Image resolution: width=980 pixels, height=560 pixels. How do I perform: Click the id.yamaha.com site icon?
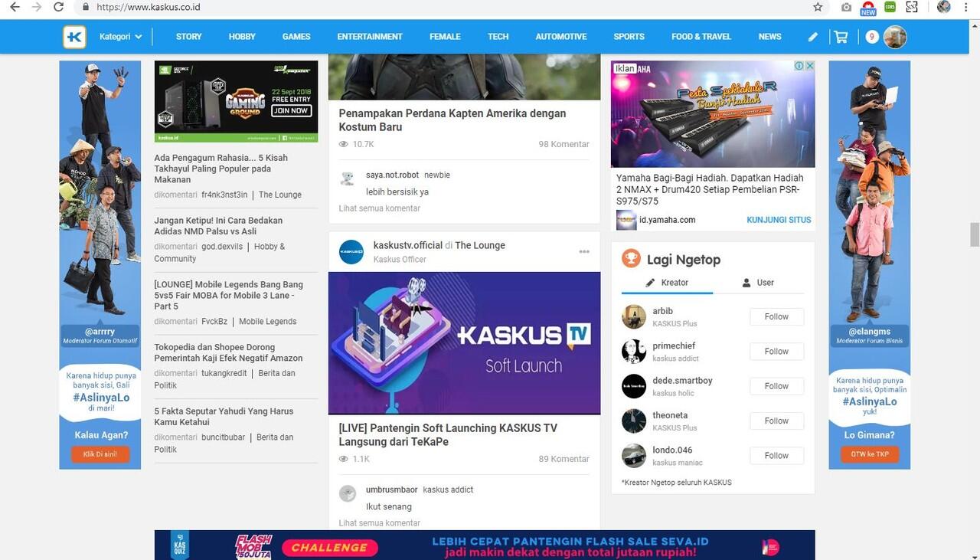(x=626, y=220)
